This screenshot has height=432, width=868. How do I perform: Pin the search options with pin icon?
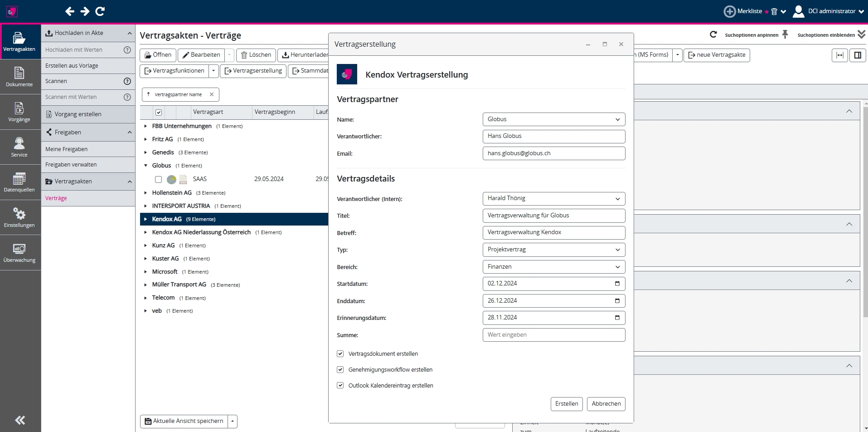coord(785,34)
